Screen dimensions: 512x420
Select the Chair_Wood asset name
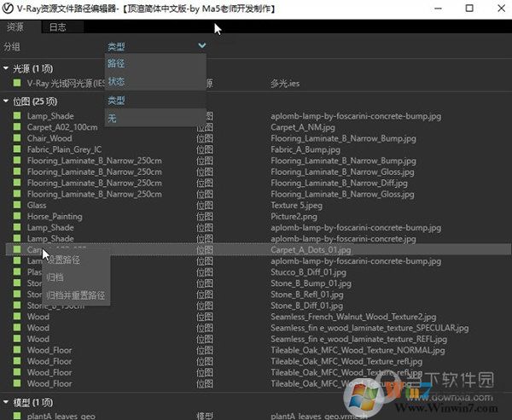[49, 138]
